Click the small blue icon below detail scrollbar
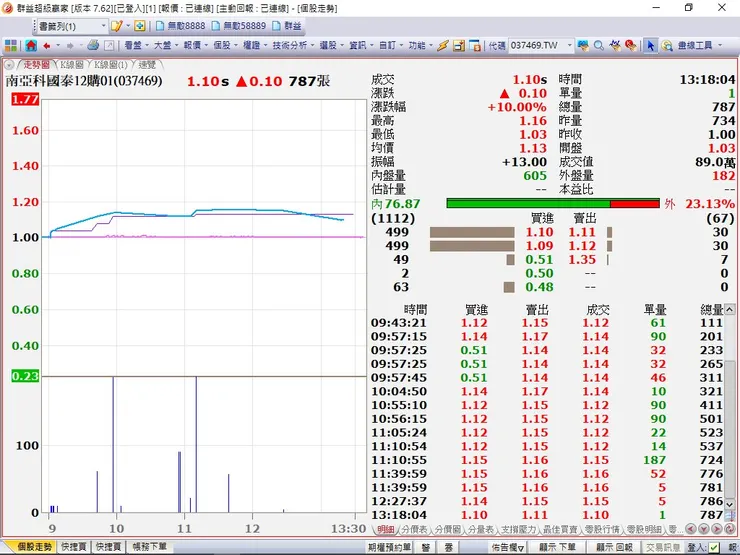The width and height of the screenshot is (740, 555). pos(730,515)
